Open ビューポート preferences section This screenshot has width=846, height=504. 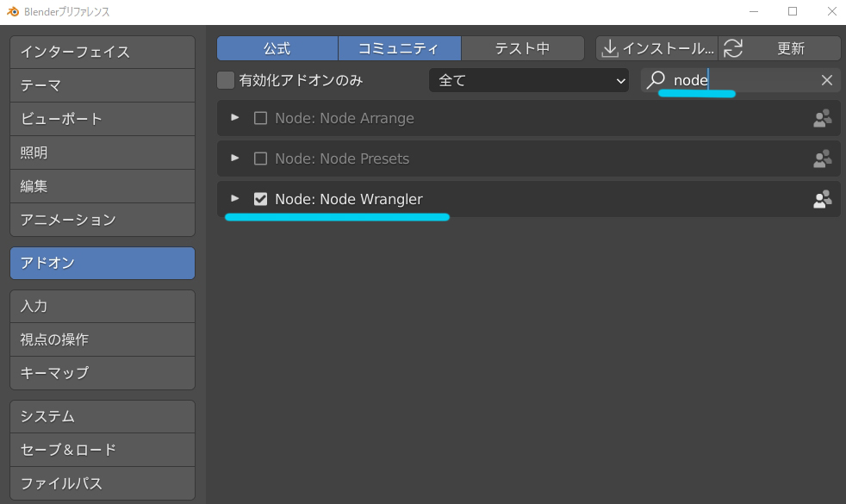click(x=103, y=119)
